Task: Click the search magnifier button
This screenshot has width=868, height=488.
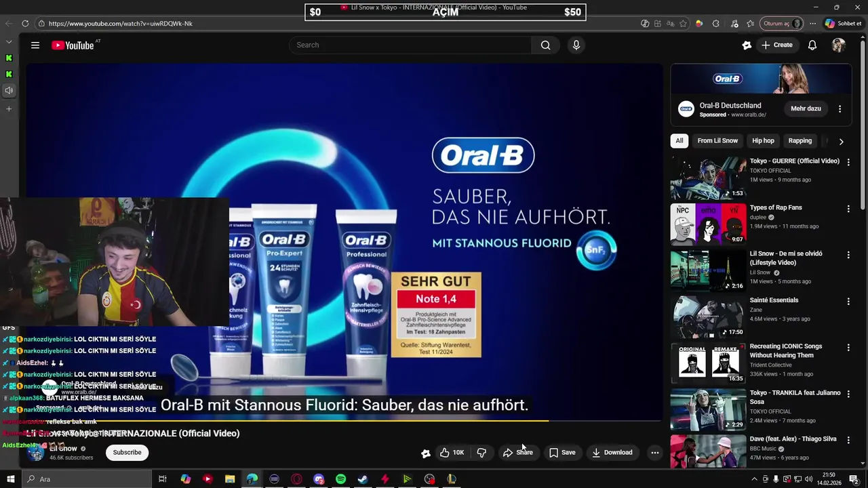Action: 545,45
